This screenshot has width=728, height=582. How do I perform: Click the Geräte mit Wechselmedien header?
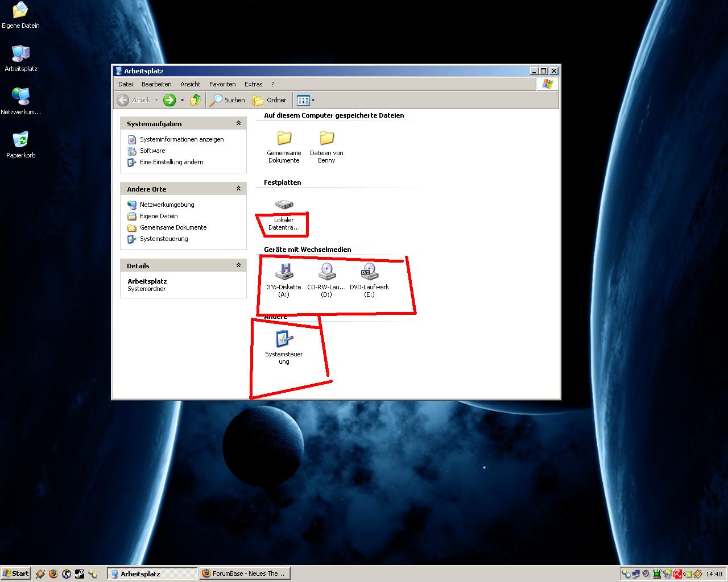pyautogui.click(x=307, y=250)
